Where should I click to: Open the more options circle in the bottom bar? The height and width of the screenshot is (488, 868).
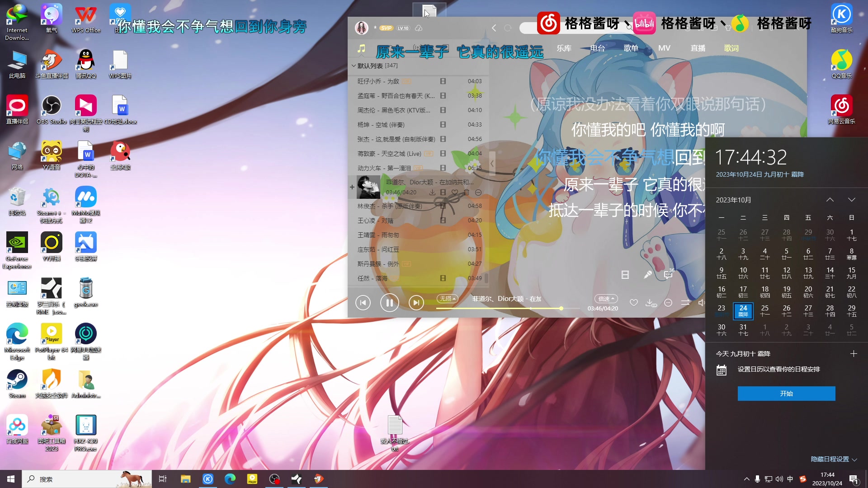click(668, 303)
